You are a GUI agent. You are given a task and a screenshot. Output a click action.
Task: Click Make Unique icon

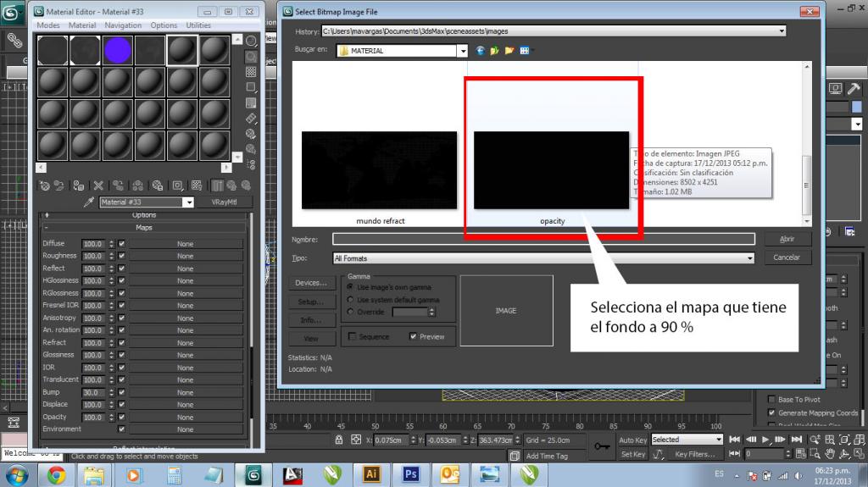138,186
